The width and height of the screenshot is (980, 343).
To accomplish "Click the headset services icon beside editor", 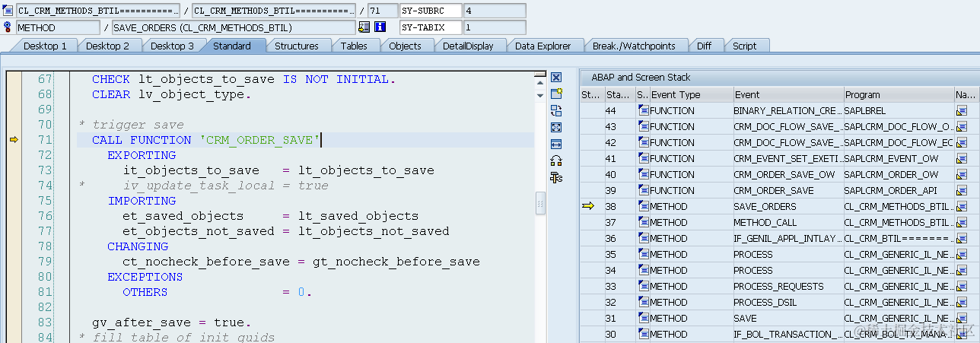I will pos(556,160).
